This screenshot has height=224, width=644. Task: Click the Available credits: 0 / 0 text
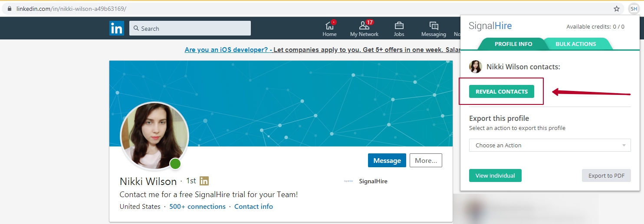(595, 26)
